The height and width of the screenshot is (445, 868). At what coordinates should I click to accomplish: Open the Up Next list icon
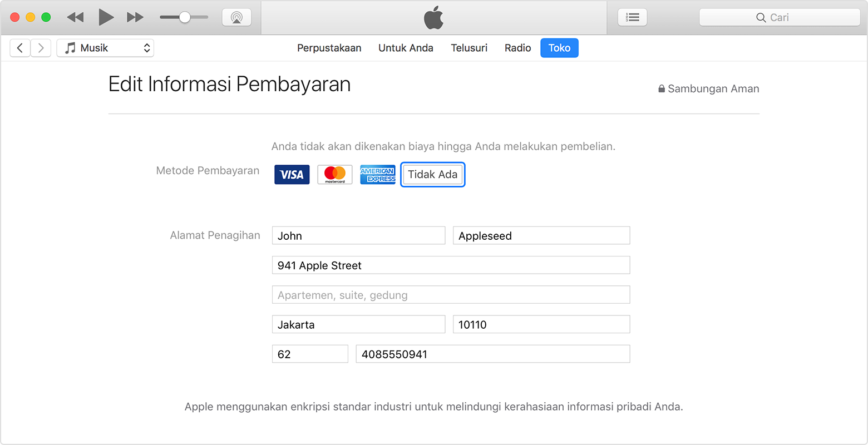[632, 17]
